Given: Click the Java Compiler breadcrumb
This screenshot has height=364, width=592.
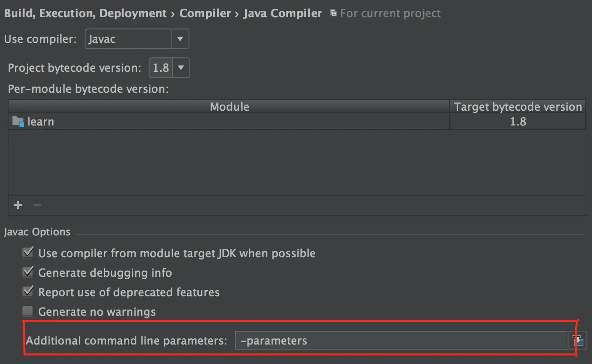Looking at the screenshot, I should (283, 13).
